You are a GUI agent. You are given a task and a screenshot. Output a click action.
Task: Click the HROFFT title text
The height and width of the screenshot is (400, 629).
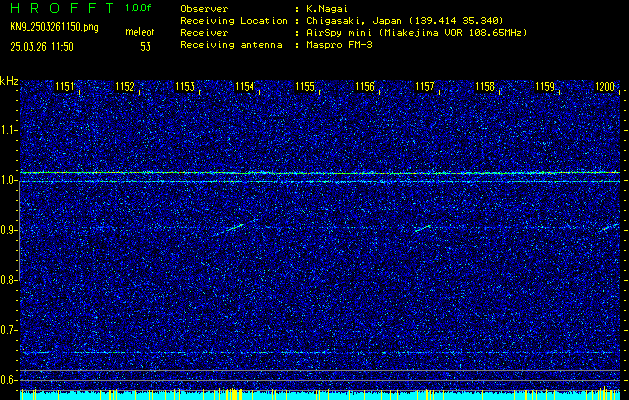click(x=62, y=8)
